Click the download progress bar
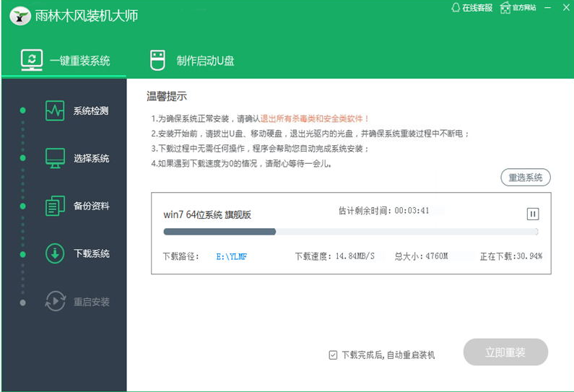Screen dimensions: 574x392 click(x=350, y=232)
